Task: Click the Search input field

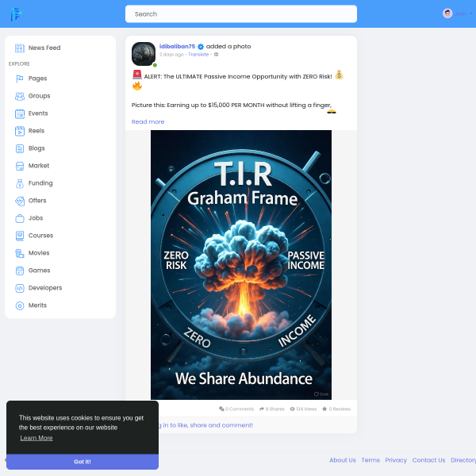Action: 240,14
